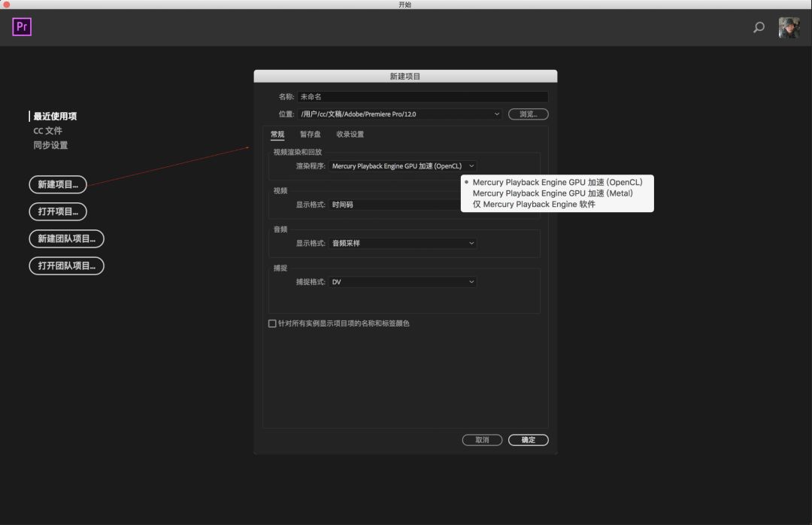
Task: Switch to the 常规 tab
Action: (277, 134)
